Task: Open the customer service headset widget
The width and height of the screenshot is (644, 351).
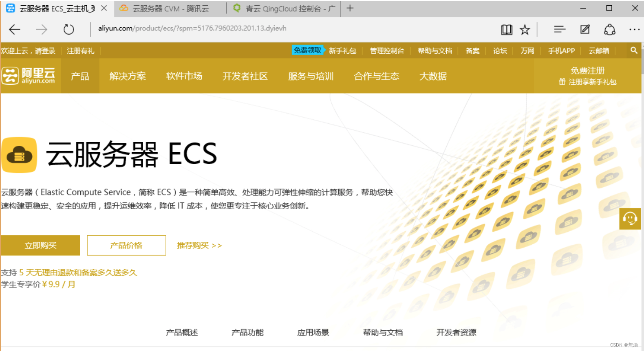Action: coord(630,219)
